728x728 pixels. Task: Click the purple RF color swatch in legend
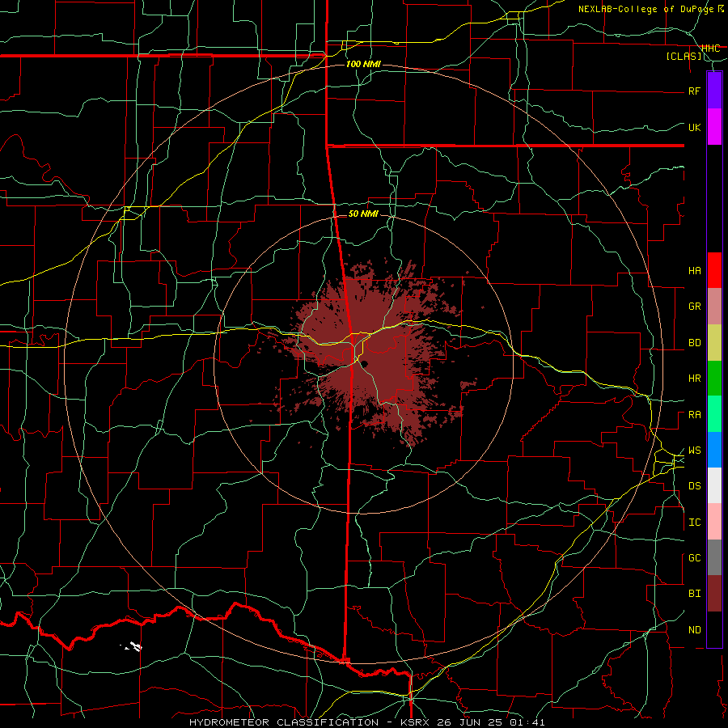tap(714, 91)
